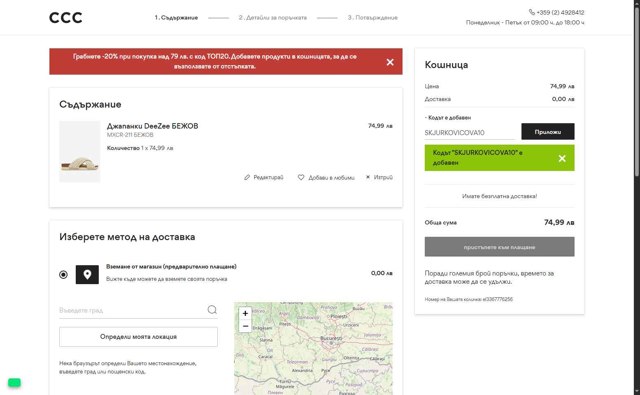
Task: Click the city search magnifier icon
Action: [x=212, y=310]
